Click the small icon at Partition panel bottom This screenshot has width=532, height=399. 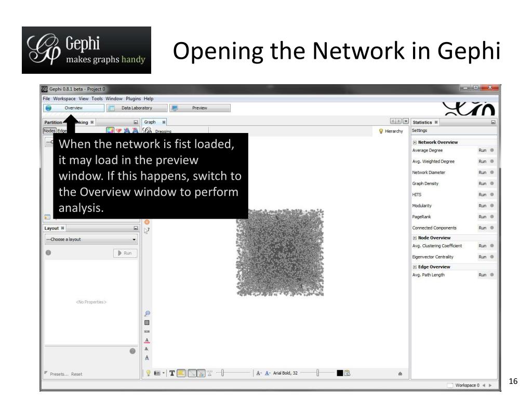coord(47,217)
